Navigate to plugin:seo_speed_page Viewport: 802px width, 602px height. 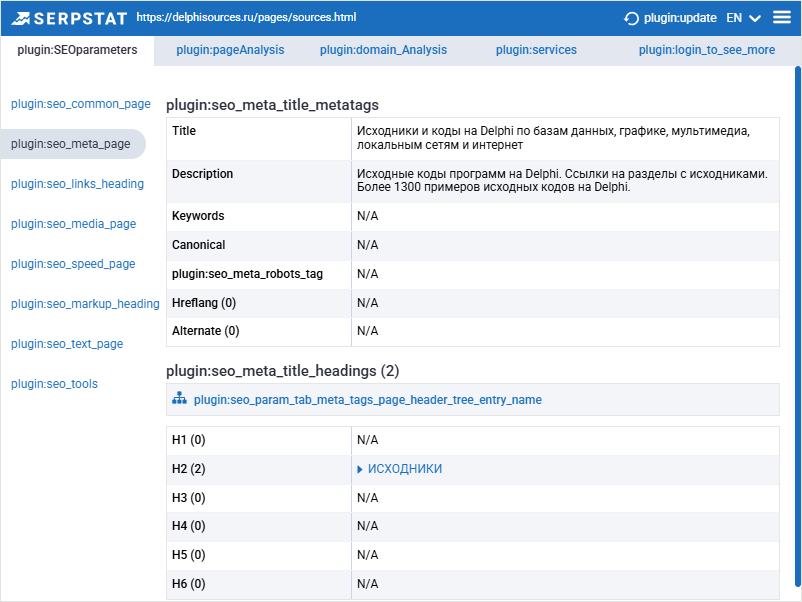tap(72, 263)
